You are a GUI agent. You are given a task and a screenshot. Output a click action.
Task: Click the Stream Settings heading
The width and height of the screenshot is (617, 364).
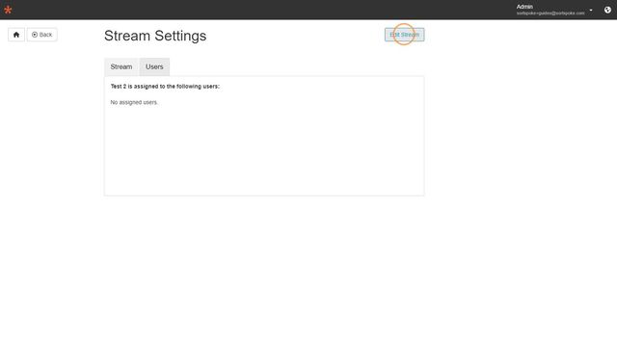[x=155, y=36]
